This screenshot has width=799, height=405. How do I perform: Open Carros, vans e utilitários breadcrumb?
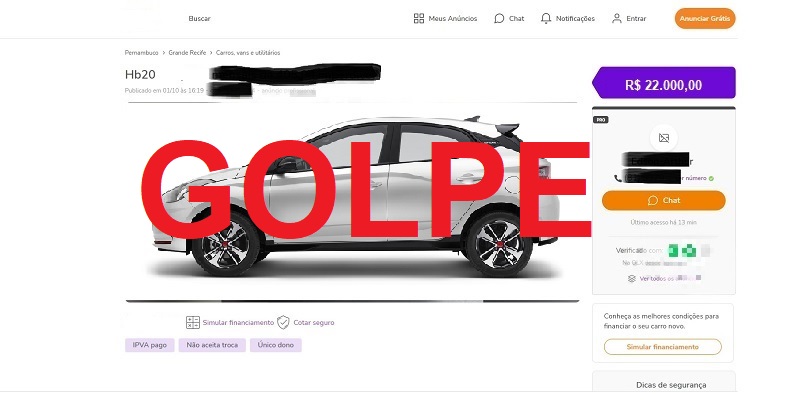click(x=248, y=52)
